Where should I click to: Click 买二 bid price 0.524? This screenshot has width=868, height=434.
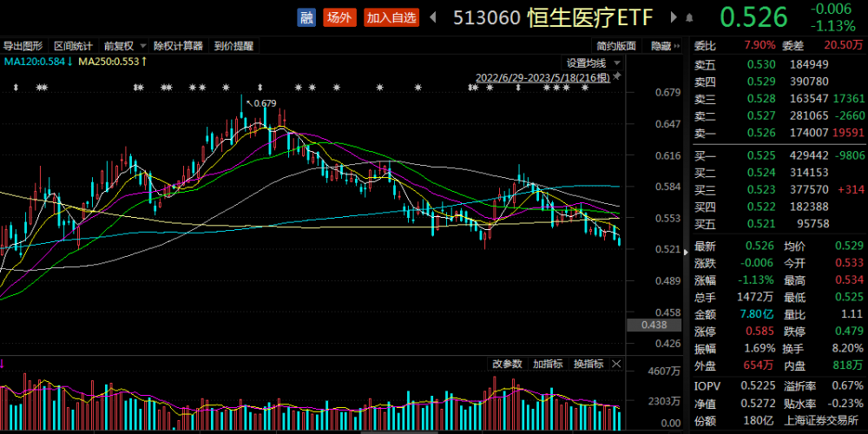pyautogui.click(x=762, y=173)
